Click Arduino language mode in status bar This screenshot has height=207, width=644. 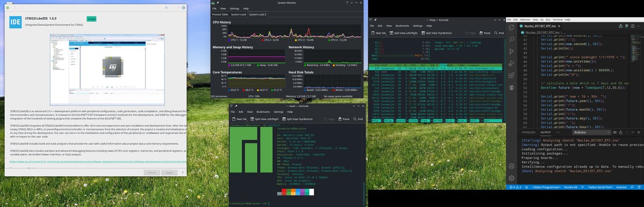[621, 187]
